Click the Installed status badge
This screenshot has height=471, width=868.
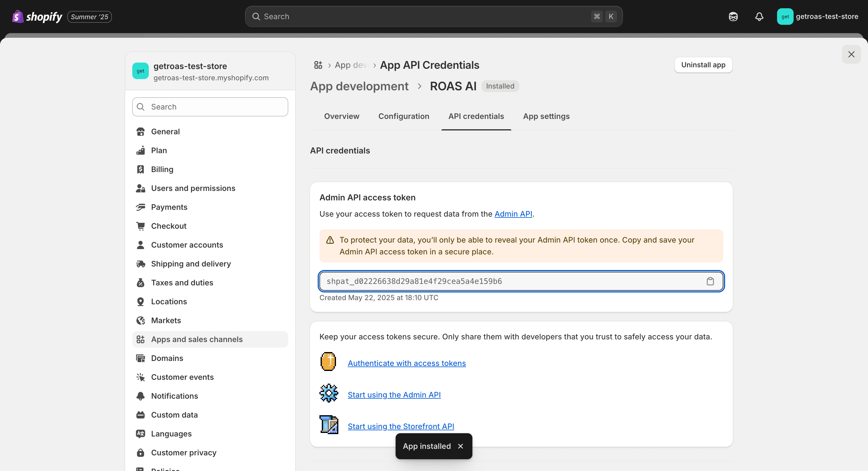pos(500,86)
